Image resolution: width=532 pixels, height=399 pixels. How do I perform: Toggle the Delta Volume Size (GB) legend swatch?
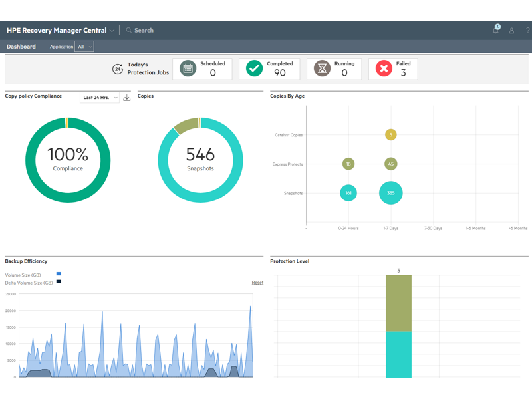click(x=59, y=282)
